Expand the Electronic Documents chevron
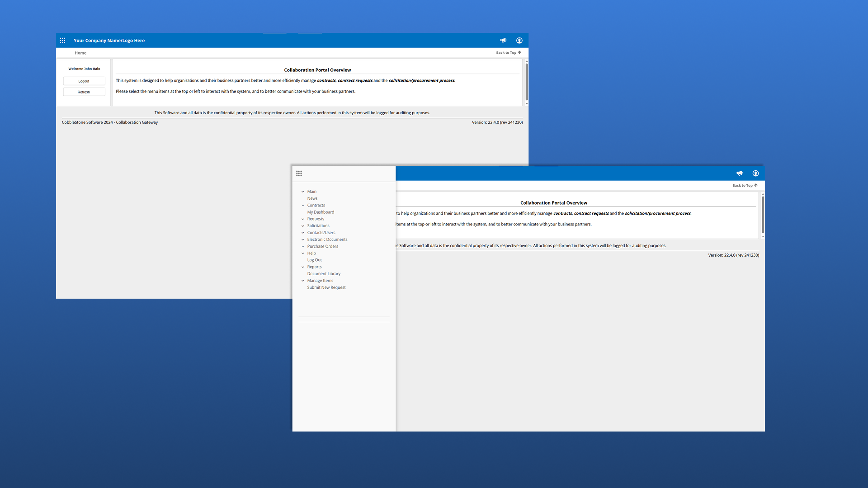This screenshot has width=868, height=488. pos(303,239)
